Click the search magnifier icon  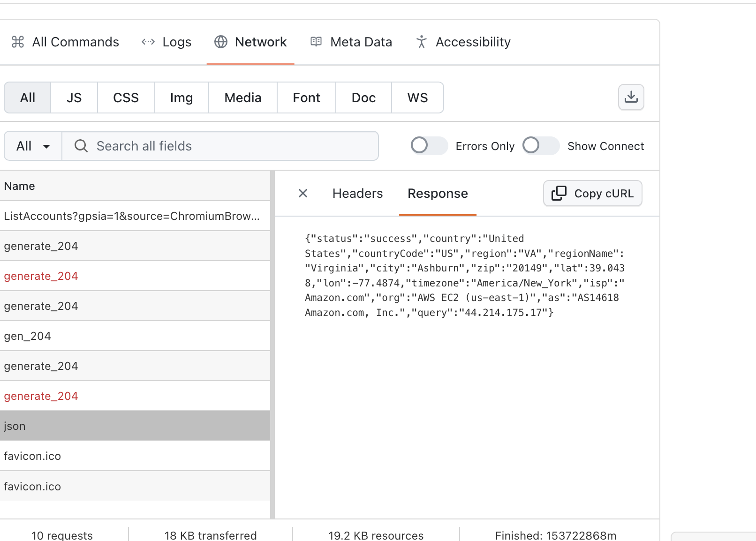point(81,146)
